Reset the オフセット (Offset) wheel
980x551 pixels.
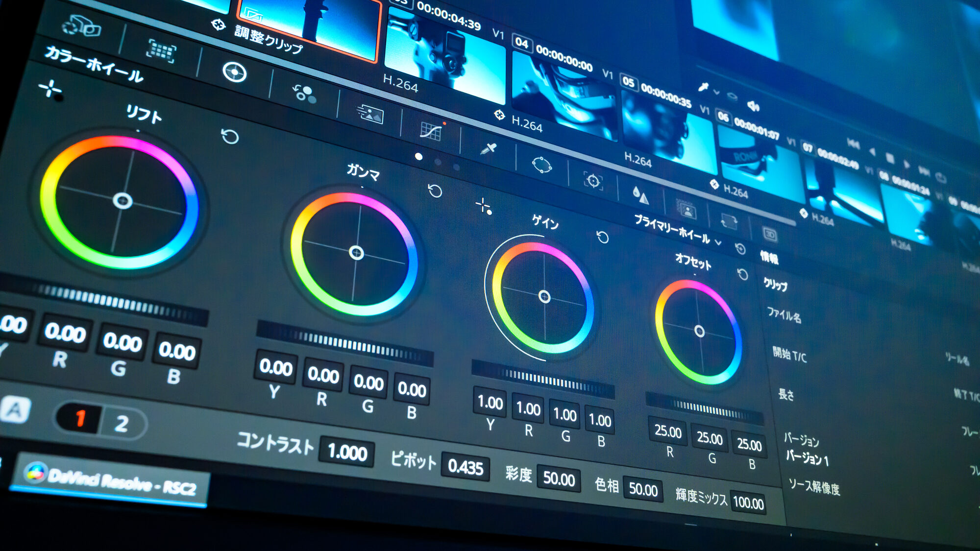coord(743,274)
